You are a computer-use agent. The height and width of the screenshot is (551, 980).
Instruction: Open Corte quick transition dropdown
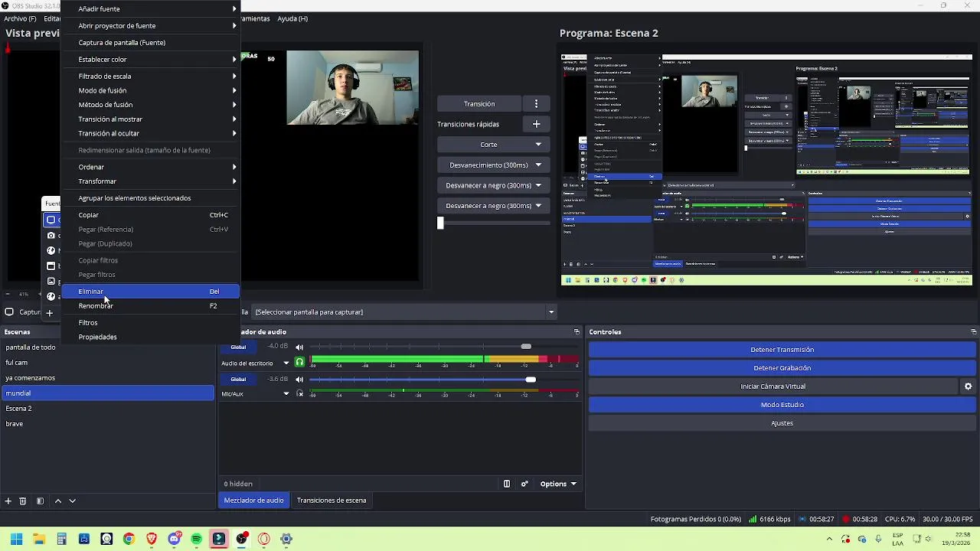pos(494,145)
